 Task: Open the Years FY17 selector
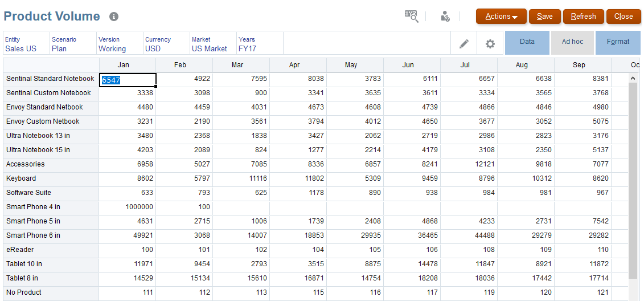click(247, 48)
